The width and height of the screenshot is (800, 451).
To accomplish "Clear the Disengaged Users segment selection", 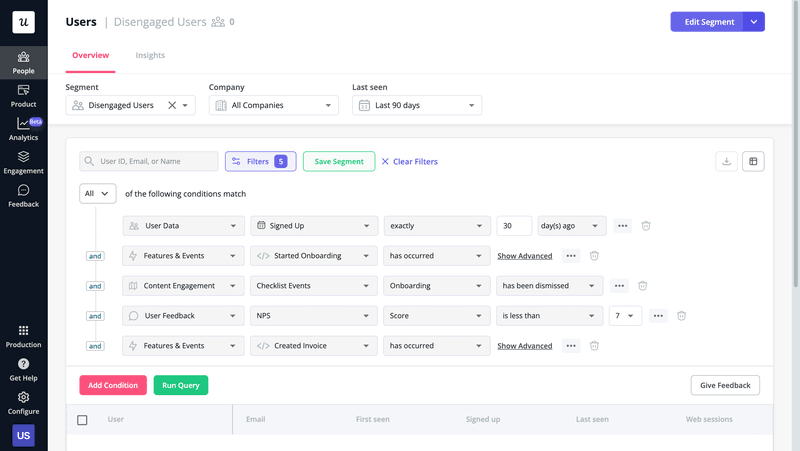I will pos(172,105).
